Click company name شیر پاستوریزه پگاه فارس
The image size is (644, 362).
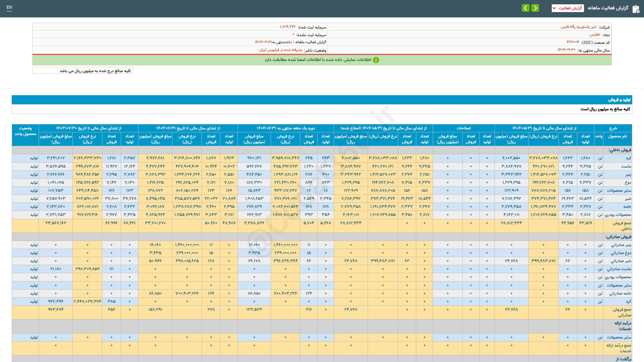579,27
